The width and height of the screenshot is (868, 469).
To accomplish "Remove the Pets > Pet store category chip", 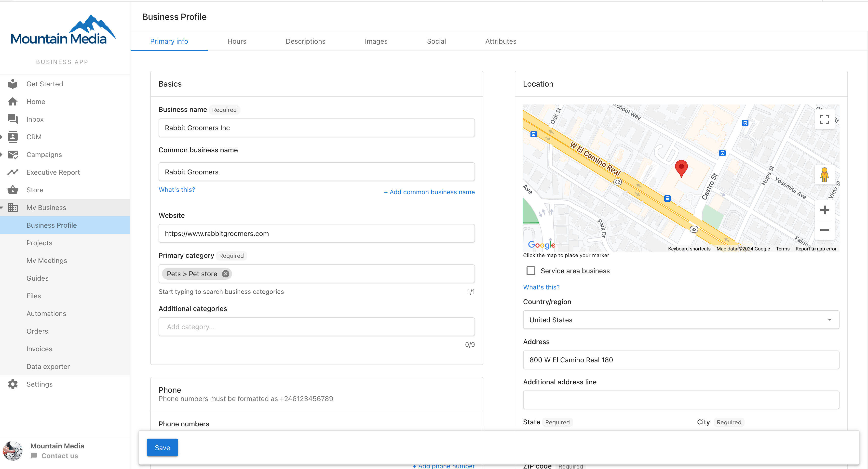I will [226, 274].
